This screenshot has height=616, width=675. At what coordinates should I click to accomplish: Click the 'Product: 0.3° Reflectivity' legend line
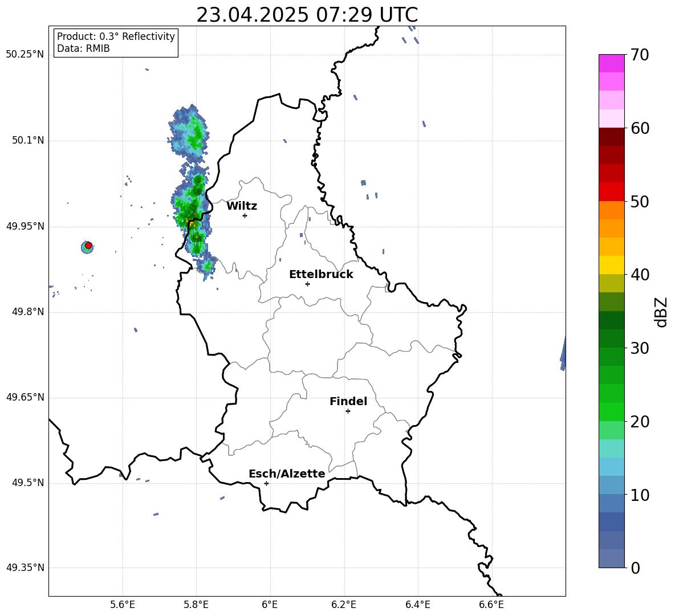coord(116,36)
